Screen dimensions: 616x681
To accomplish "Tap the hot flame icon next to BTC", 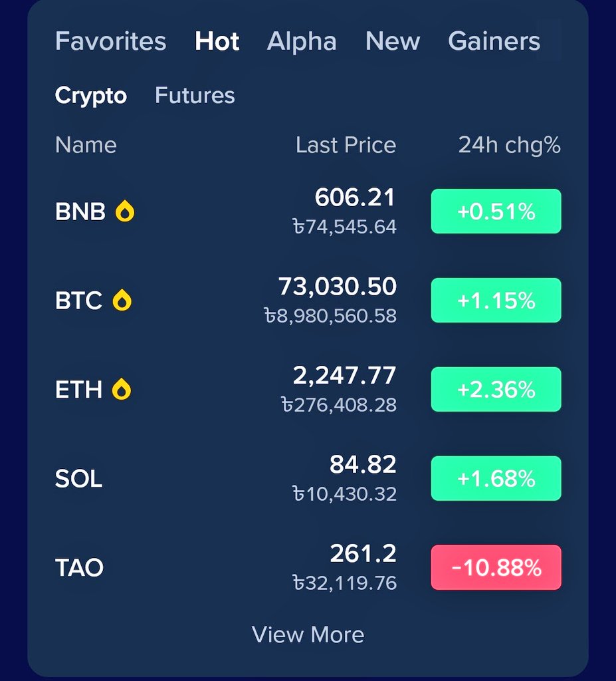I will click(x=122, y=301).
